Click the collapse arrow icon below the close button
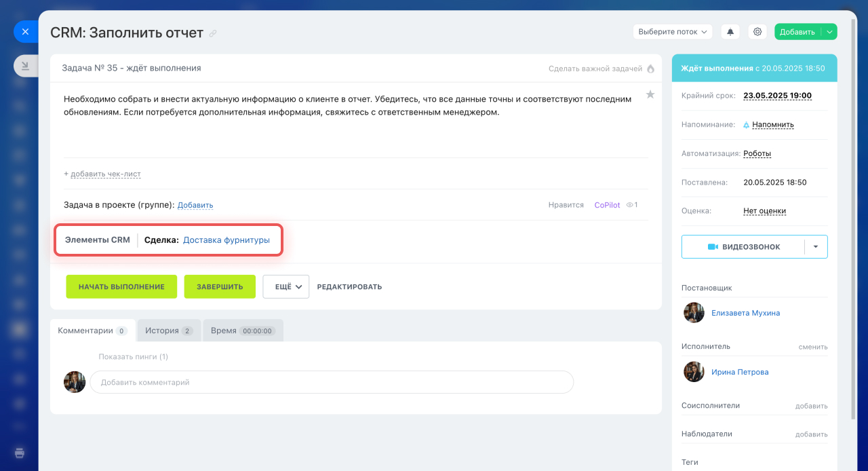 click(25, 66)
